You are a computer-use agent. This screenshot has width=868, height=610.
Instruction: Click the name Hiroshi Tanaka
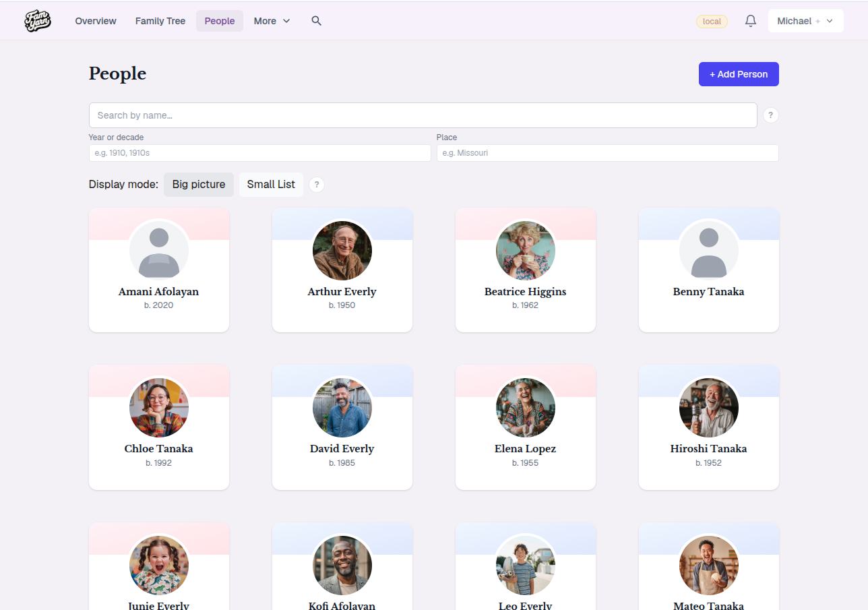pos(709,449)
